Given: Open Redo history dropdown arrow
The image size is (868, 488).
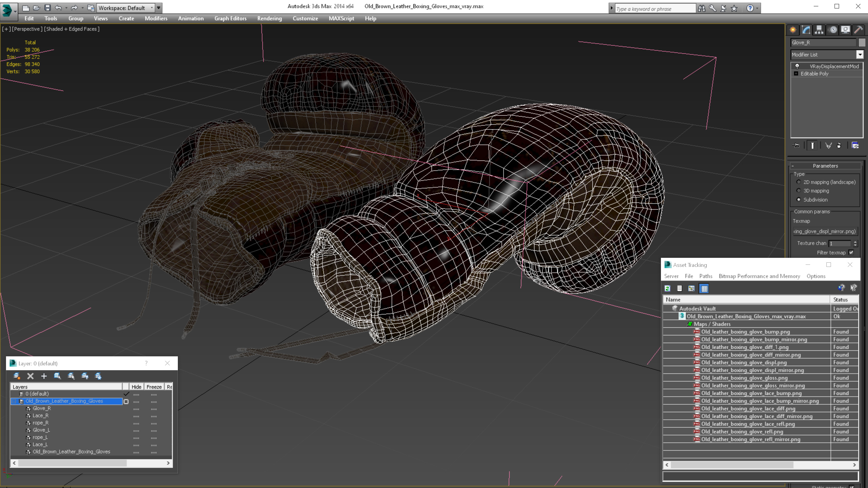Looking at the screenshot, I should [x=82, y=8].
